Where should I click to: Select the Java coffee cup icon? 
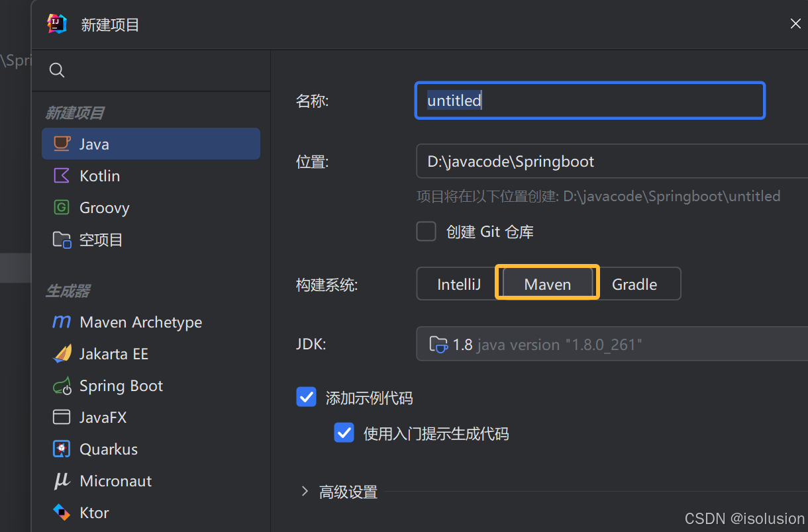click(62, 144)
